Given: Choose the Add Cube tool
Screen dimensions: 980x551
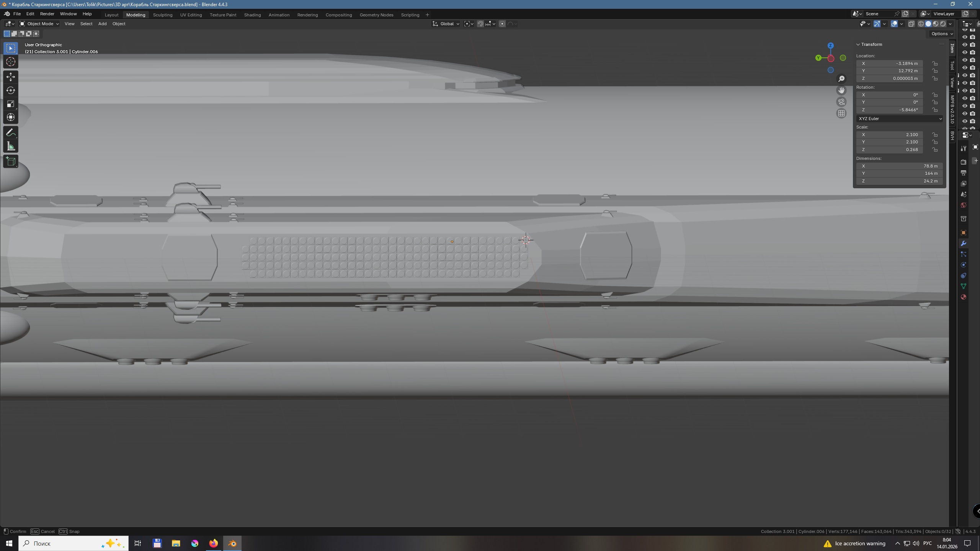Looking at the screenshot, I should 11,161.
